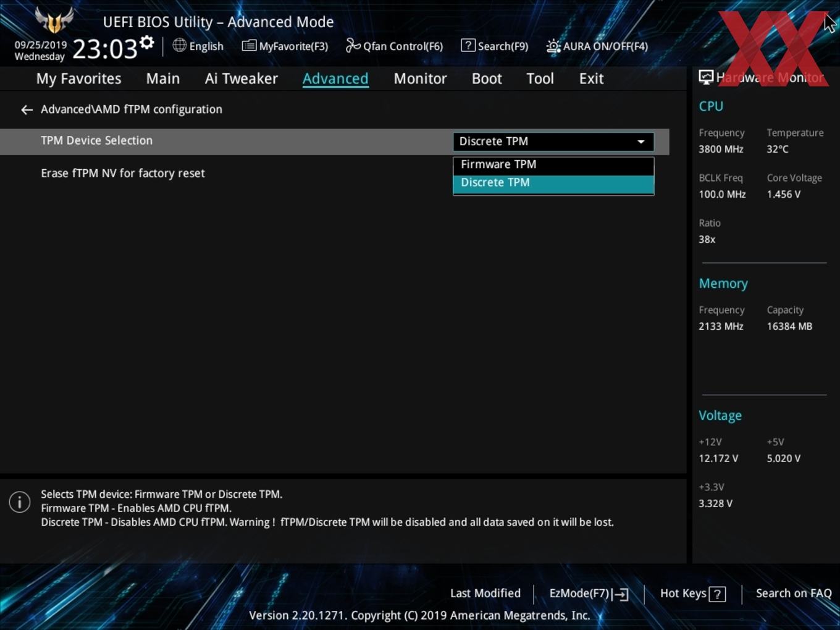Click the Core Voltage value 1.456 V
Screen dimensions: 840x630
point(784,195)
